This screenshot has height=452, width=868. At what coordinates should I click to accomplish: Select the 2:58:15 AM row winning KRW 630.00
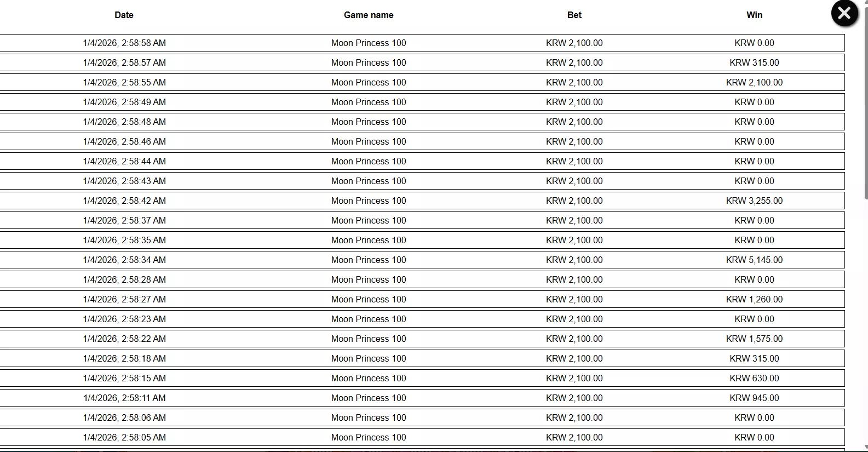(422, 378)
